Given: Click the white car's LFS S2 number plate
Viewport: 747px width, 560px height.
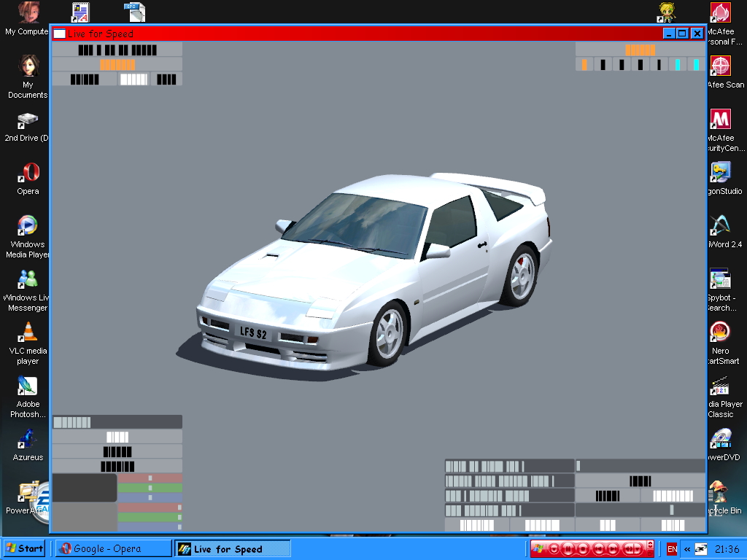Looking at the screenshot, I should pos(253,332).
